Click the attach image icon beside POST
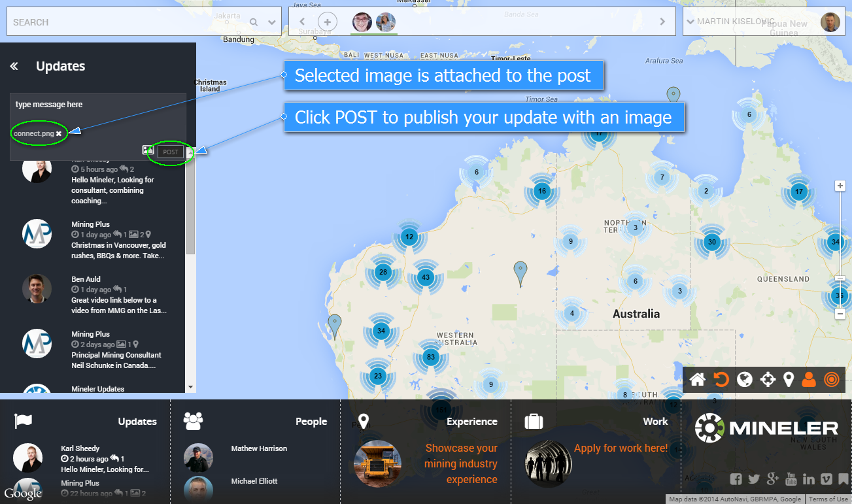 (x=148, y=150)
